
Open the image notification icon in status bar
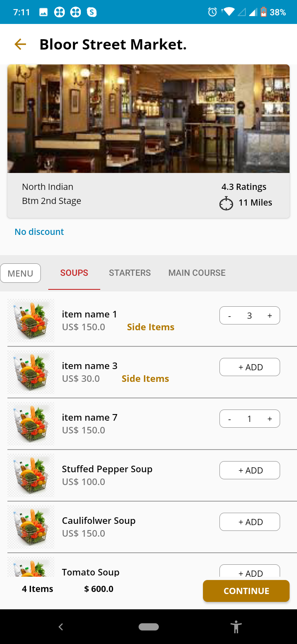click(x=44, y=12)
